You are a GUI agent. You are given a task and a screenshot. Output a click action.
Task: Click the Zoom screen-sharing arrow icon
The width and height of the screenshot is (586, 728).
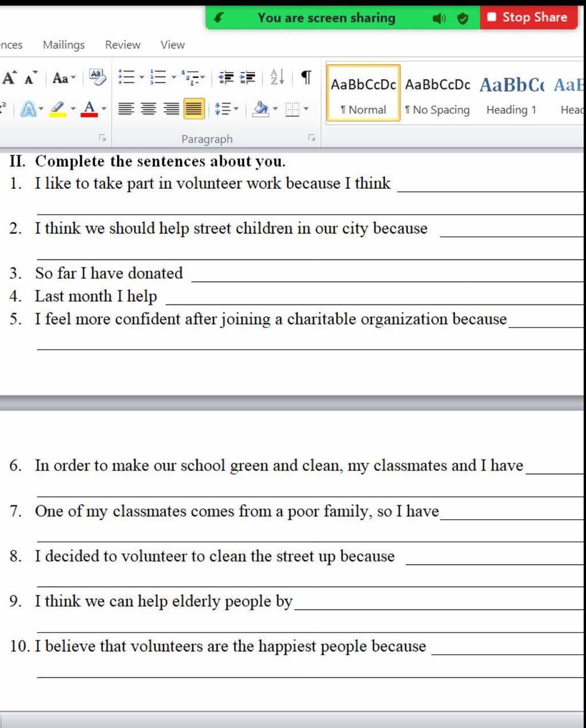click(x=218, y=18)
